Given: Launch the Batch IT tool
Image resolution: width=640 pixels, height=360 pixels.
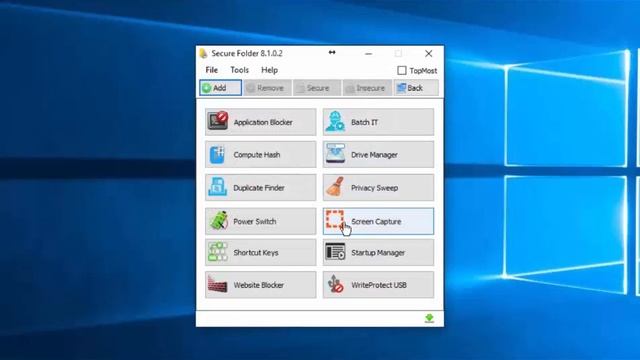Looking at the screenshot, I should (378, 122).
